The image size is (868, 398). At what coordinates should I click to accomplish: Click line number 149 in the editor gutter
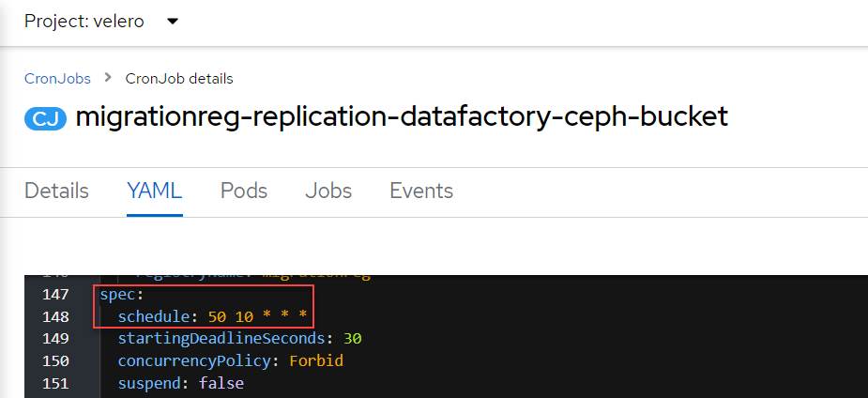pos(56,339)
